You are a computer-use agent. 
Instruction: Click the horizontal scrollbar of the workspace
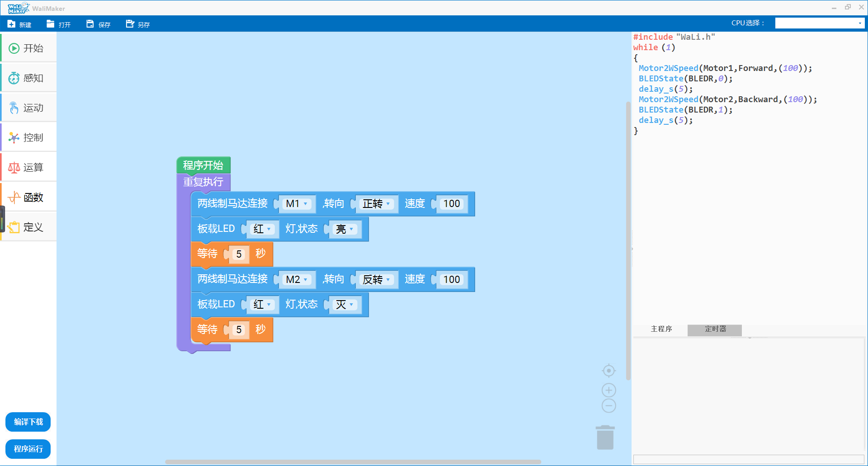click(x=353, y=462)
